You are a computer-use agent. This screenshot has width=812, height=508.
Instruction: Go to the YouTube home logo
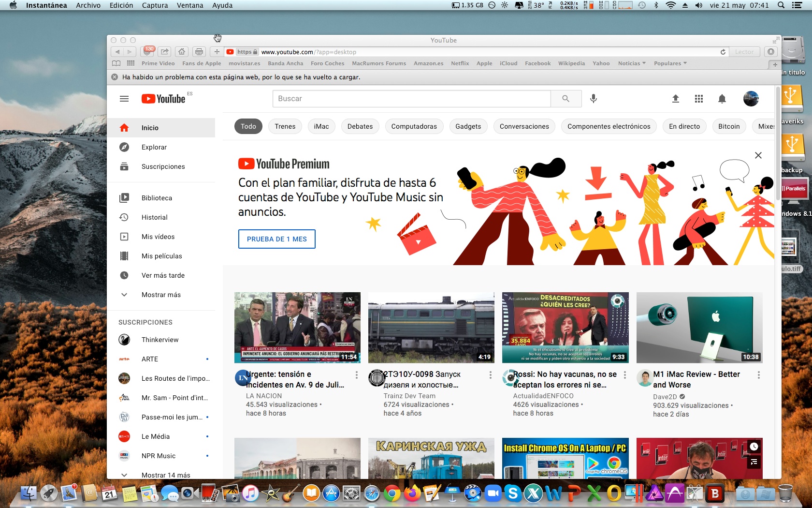(163, 99)
